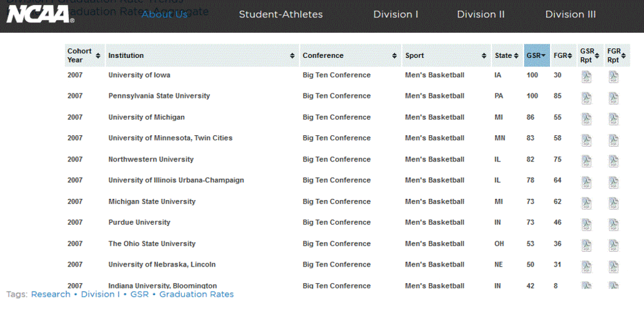The width and height of the screenshot is (644, 309).
Task: Open FGR report PDF for The Ohio State University
Action: (614, 246)
